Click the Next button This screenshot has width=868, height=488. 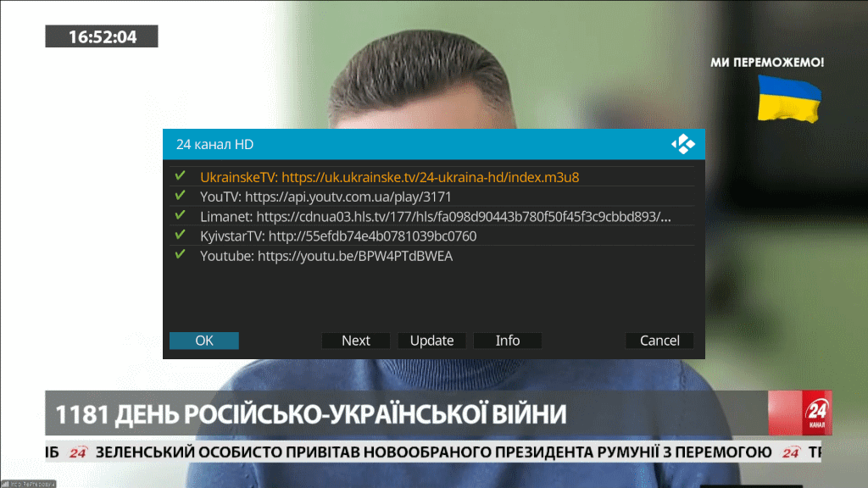click(x=355, y=341)
